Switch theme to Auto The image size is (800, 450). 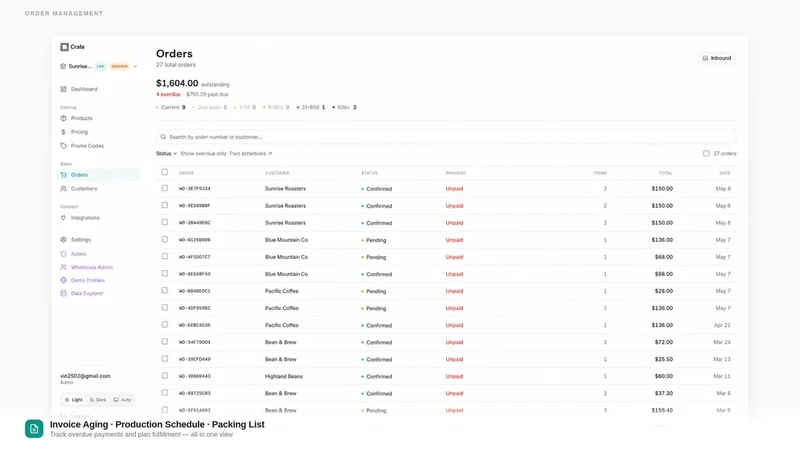pos(122,400)
